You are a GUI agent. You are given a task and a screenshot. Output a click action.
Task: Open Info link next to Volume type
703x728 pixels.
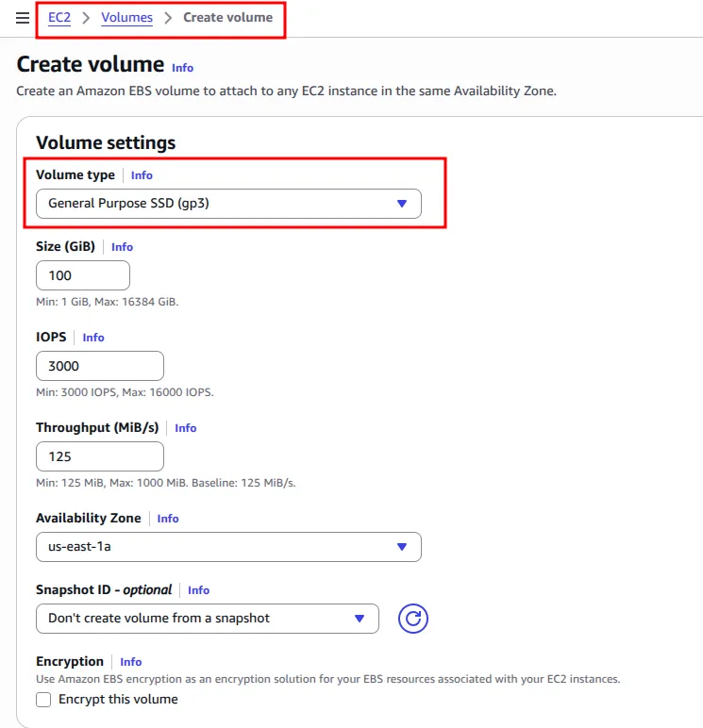(142, 175)
